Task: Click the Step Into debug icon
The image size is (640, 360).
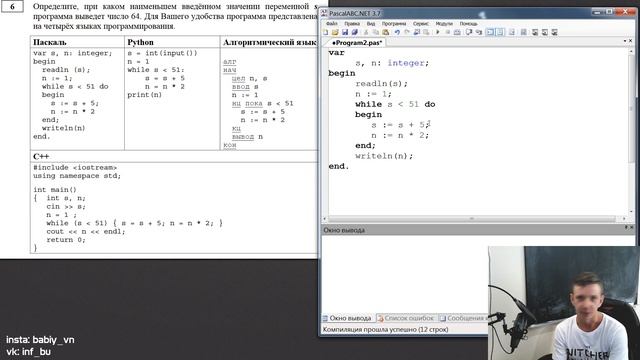Action: click(x=479, y=32)
